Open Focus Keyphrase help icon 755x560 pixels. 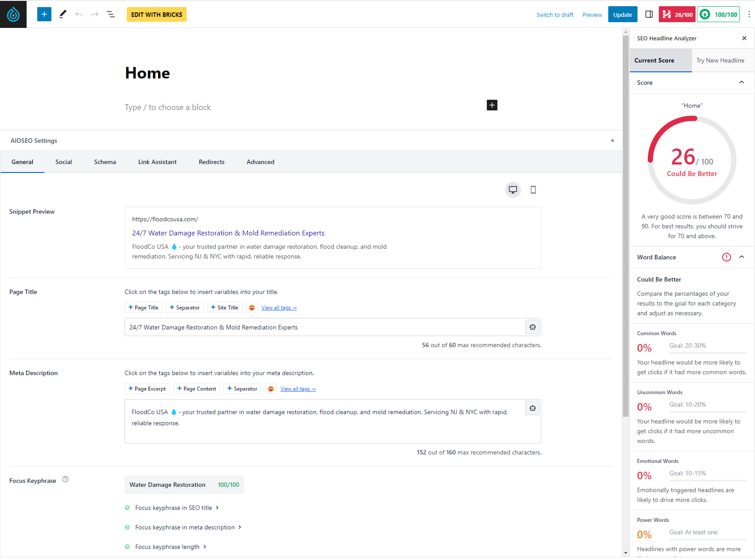65,479
